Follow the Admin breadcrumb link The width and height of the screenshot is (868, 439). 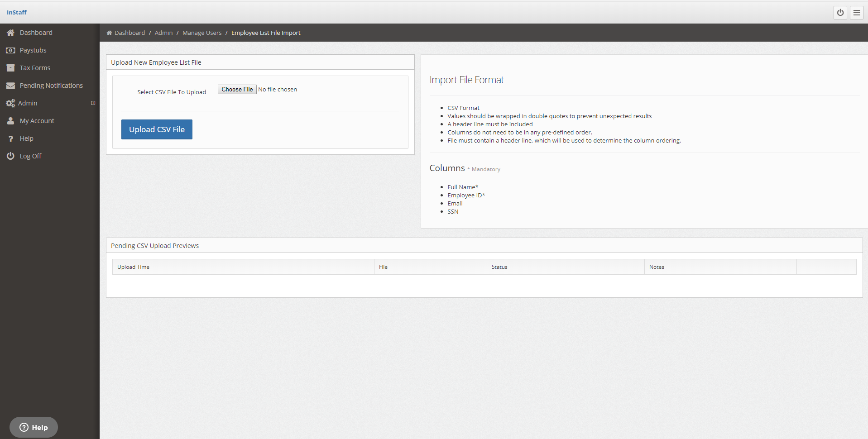click(163, 33)
